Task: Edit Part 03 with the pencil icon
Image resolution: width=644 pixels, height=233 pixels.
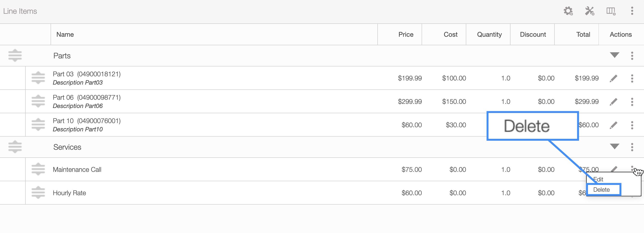Action: pyautogui.click(x=614, y=78)
